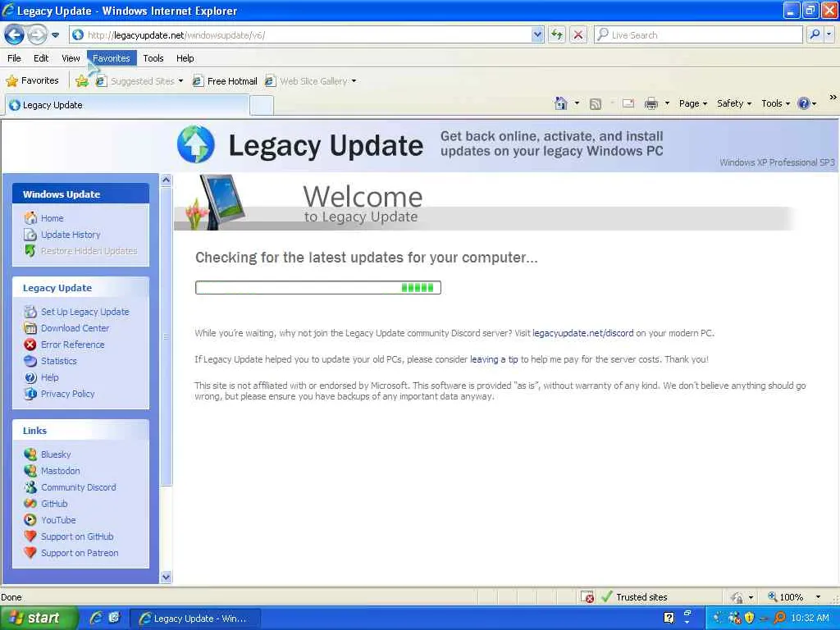Open the Statistics sidebar link
Screen dimensions: 840x630
click(59, 361)
